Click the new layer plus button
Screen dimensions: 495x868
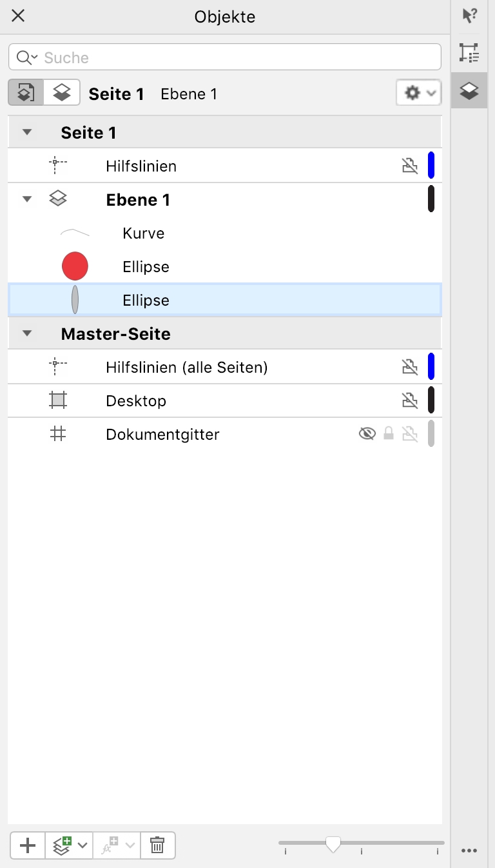tap(28, 845)
